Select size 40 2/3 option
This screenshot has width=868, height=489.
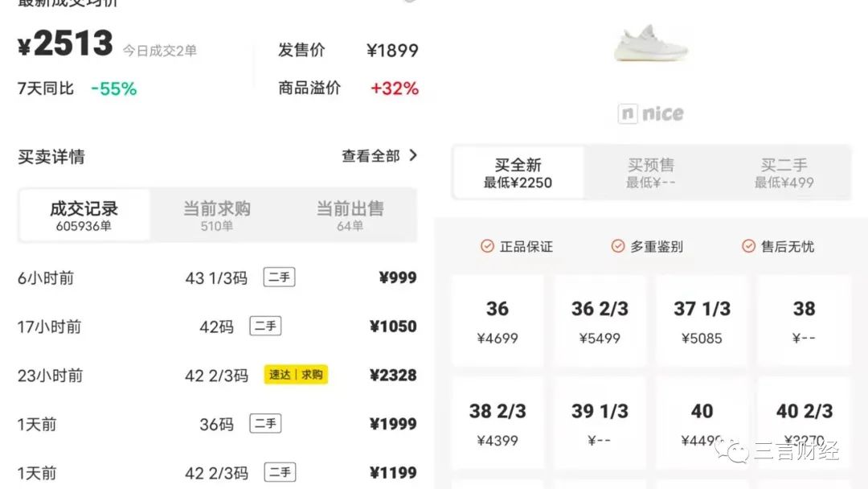[804, 422]
